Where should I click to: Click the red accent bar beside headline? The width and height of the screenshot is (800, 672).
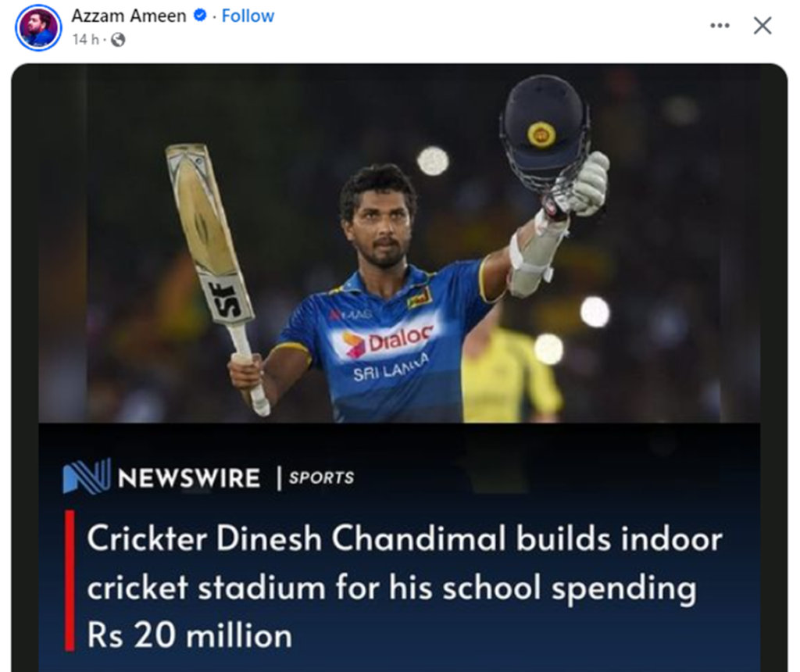point(70,580)
